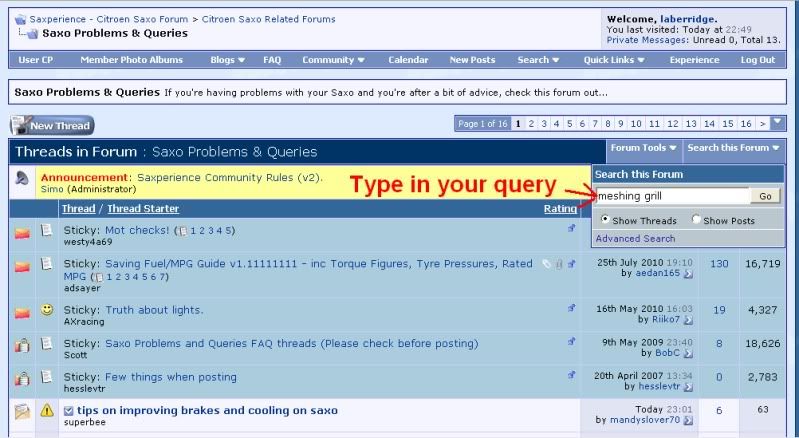Toggle the checkbox icon before tips on improving brakes

tap(68, 411)
